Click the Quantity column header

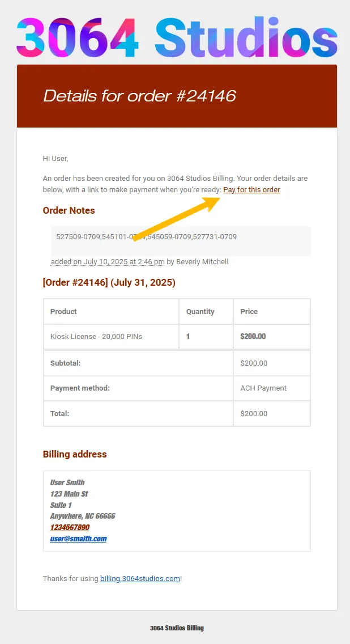tap(200, 311)
